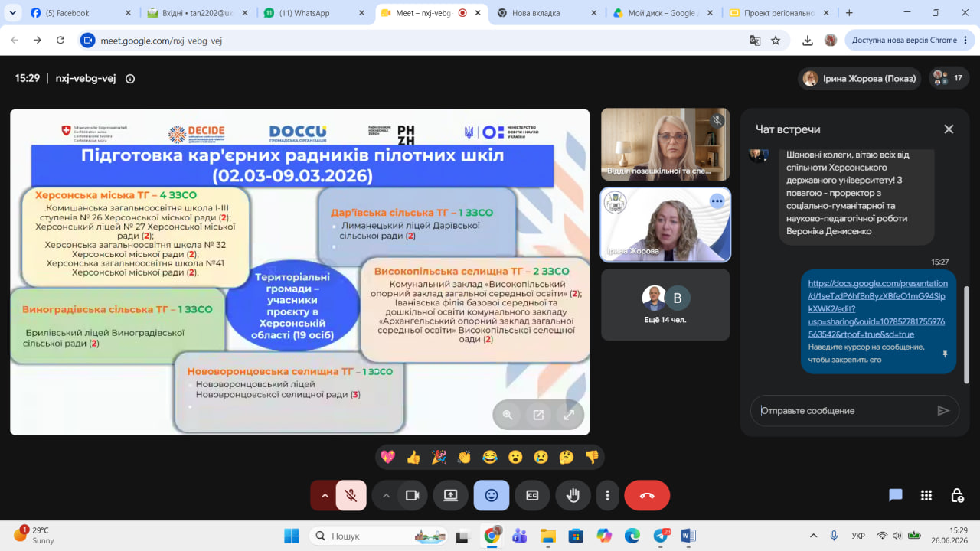Open the 'Ещё 14 чел.' participants tile

665,304
